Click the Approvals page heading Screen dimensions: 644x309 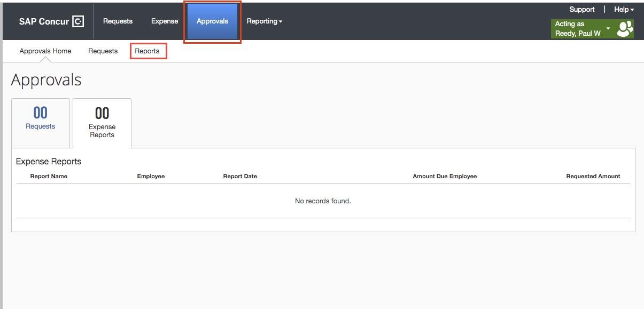pos(46,80)
